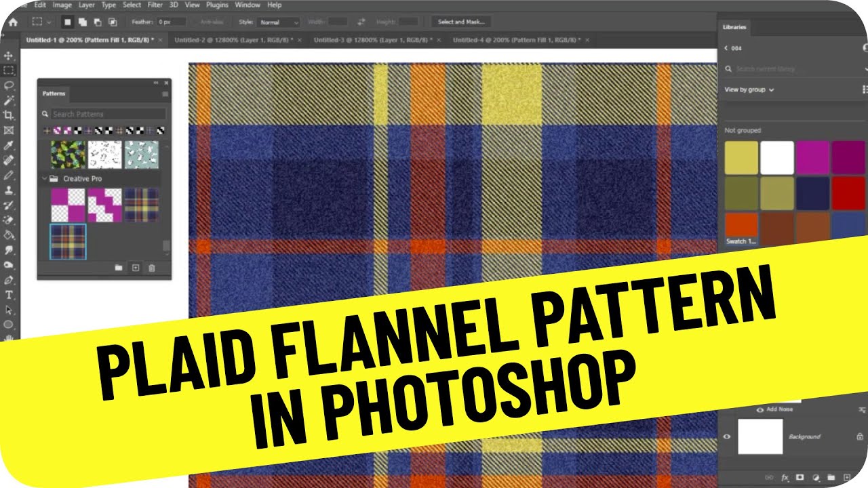
Task: Click the Select and Mask button
Action: click(460, 22)
